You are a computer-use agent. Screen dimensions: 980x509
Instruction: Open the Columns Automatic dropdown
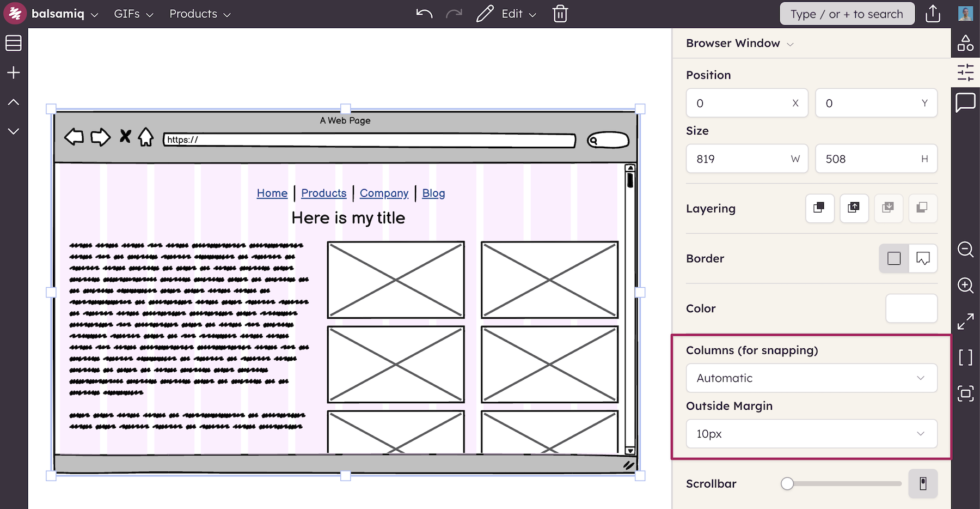click(811, 378)
